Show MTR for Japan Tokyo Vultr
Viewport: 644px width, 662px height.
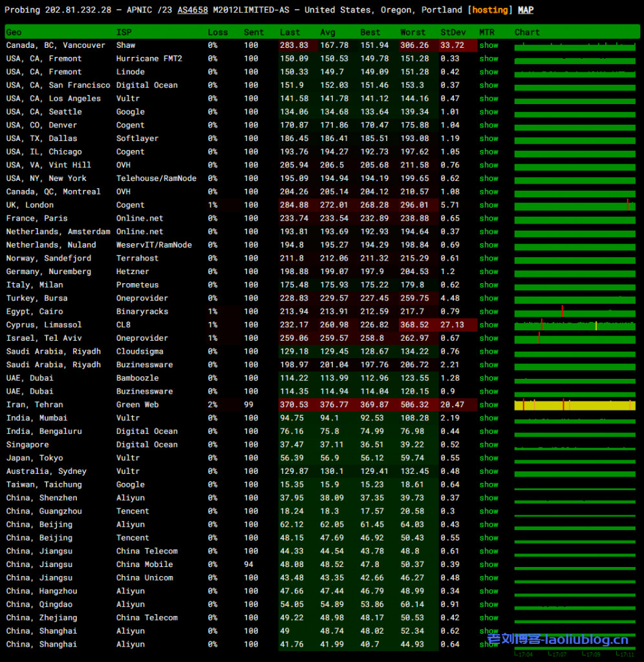(489, 458)
